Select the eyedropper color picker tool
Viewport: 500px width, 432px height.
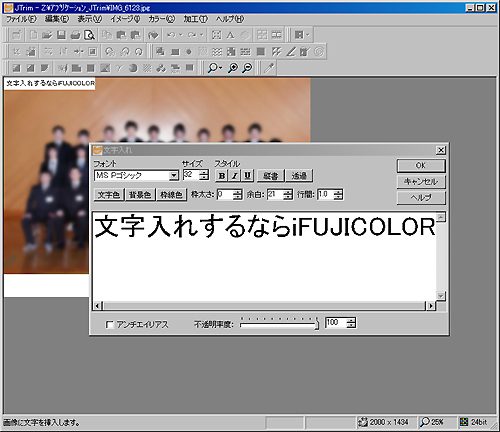[x=269, y=68]
